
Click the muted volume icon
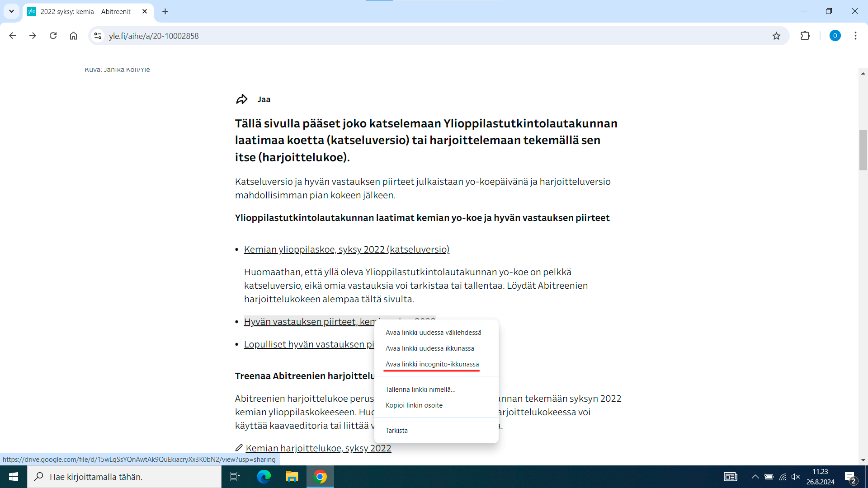tap(796, 477)
